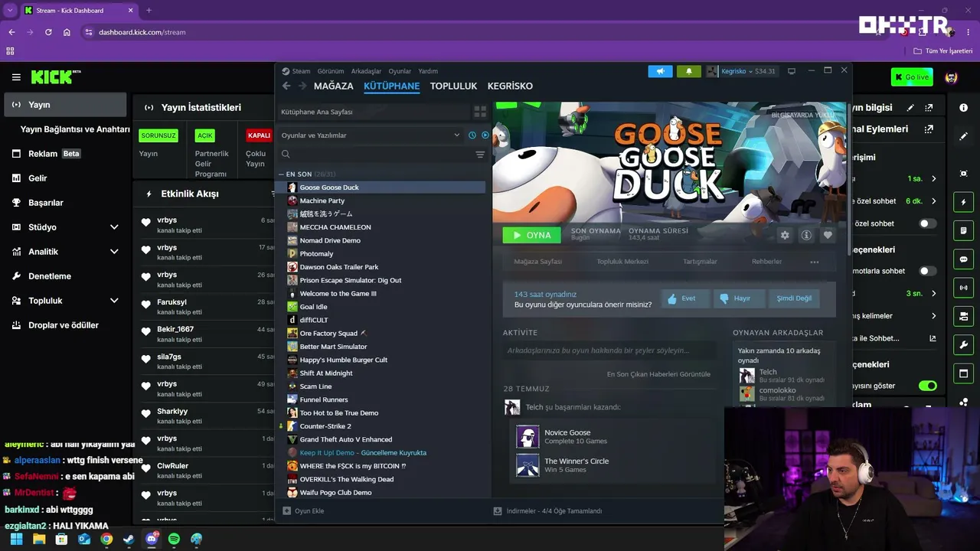Click the ready-to-play filter icon in library
The width and height of the screenshot is (980, 551).
coord(485,135)
